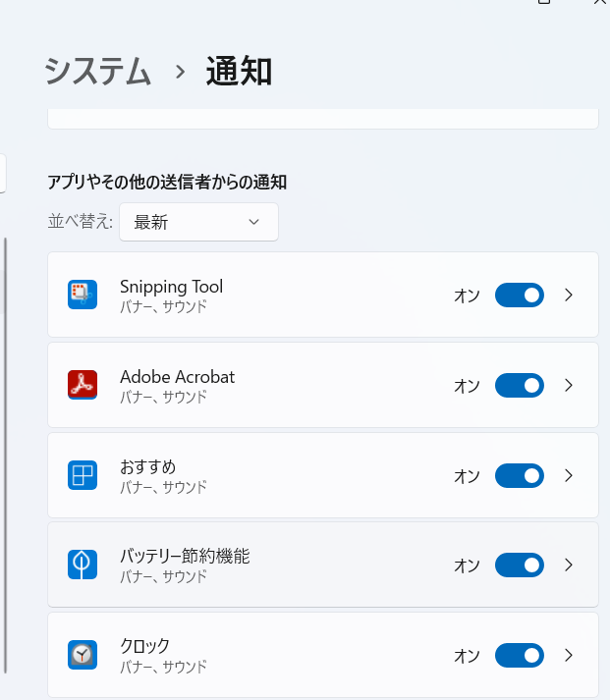Click the クロック clock icon
This screenshot has height=700, width=610.
(83, 655)
